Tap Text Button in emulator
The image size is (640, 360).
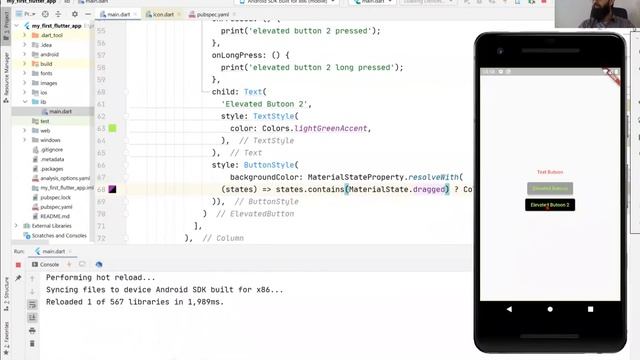(x=550, y=172)
